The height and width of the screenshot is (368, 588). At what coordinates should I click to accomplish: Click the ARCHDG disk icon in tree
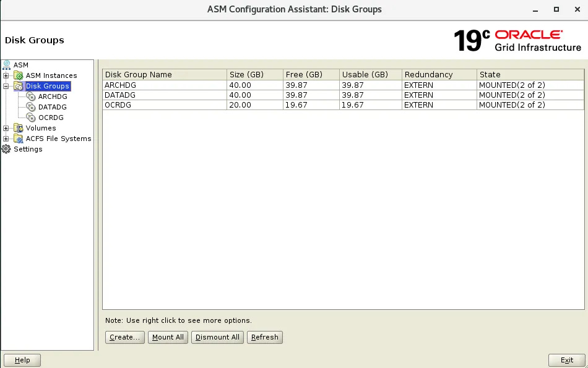tap(31, 96)
